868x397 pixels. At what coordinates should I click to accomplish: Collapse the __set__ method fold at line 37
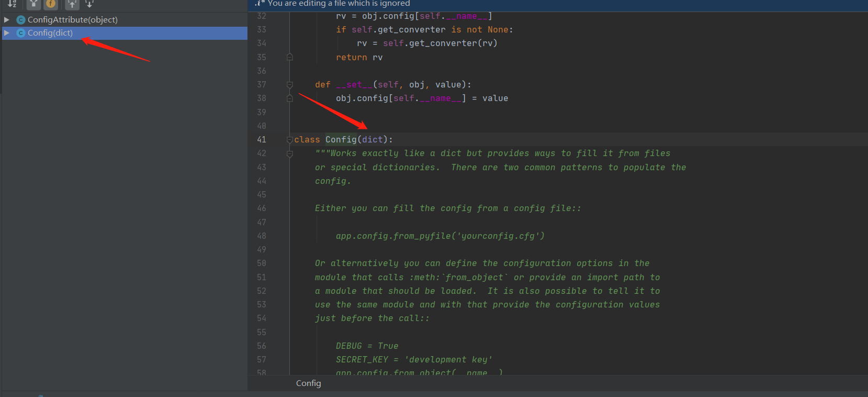(290, 84)
